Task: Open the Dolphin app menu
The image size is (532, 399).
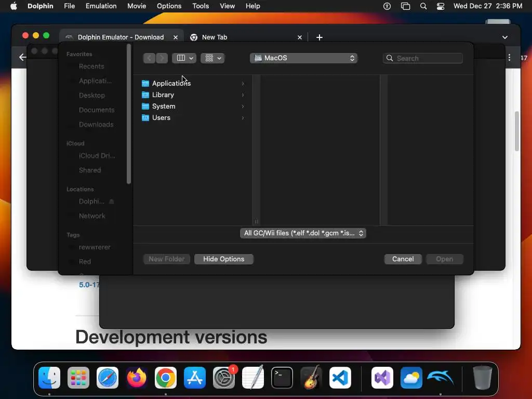Action: 41,6
